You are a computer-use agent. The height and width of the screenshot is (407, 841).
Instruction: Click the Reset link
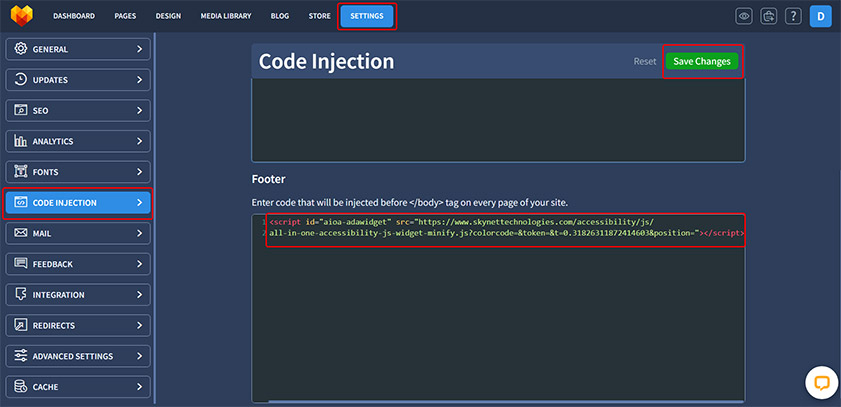(645, 61)
